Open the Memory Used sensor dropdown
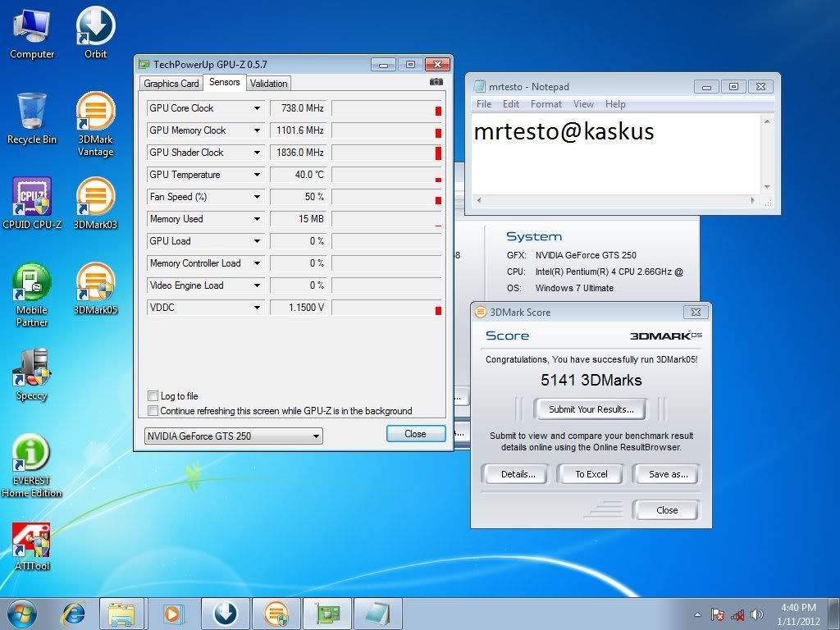The height and width of the screenshot is (630, 840). tap(257, 219)
